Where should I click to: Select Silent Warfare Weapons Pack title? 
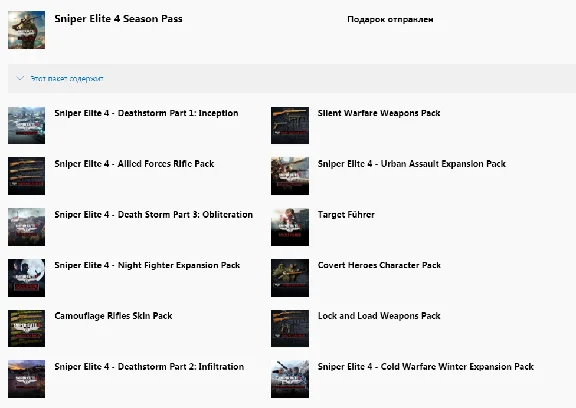pyautogui.click(x=379, y=113)
